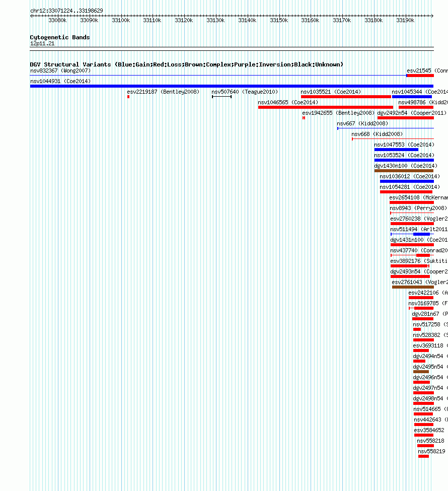The image size is (448, 491).
Task: Click the nsv667 (Kidd2008) label
Action: coord(362,124)
